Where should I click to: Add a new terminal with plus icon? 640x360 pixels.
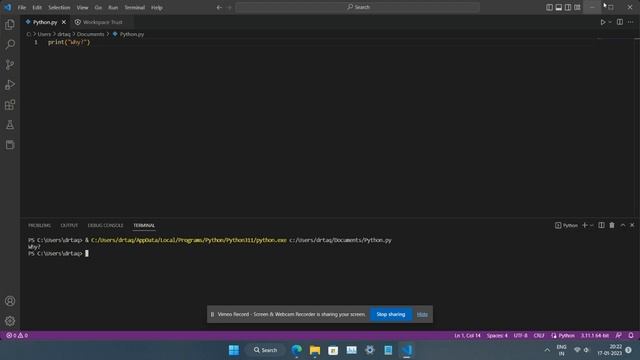tap(584, 225)
